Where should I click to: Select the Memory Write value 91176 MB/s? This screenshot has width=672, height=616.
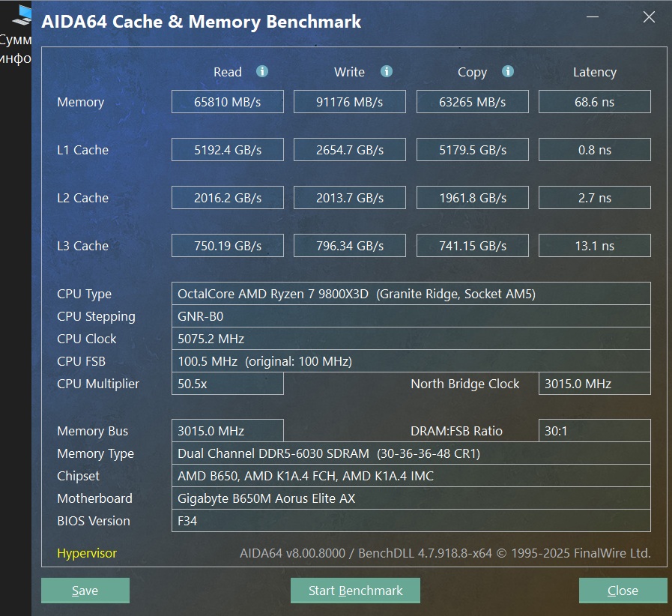click(350, 102)
